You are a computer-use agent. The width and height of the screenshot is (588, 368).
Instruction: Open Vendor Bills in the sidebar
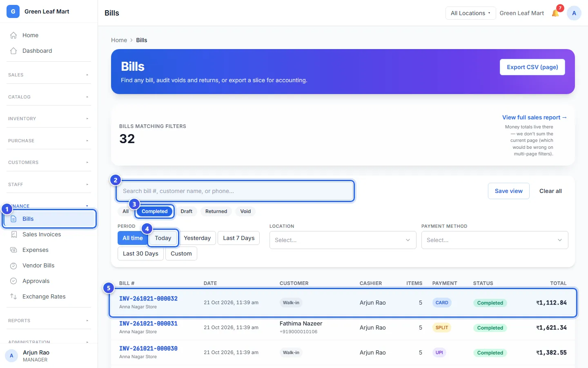(x=49, y=265)
